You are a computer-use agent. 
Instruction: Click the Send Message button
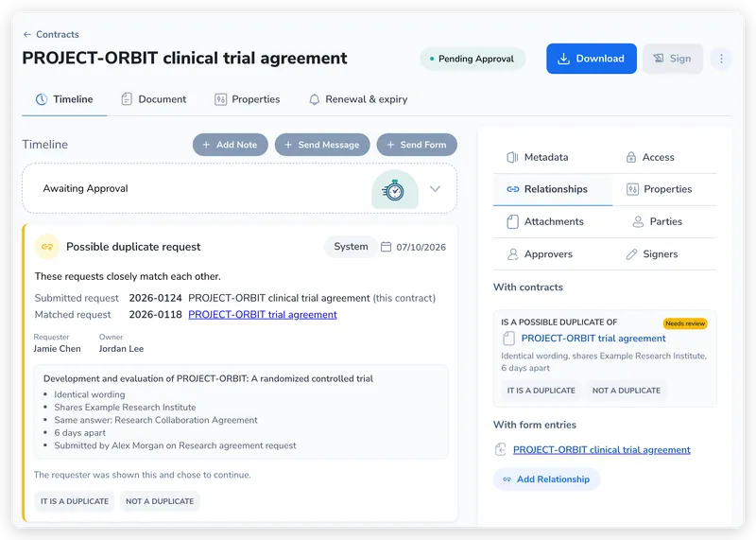(322, 145)
